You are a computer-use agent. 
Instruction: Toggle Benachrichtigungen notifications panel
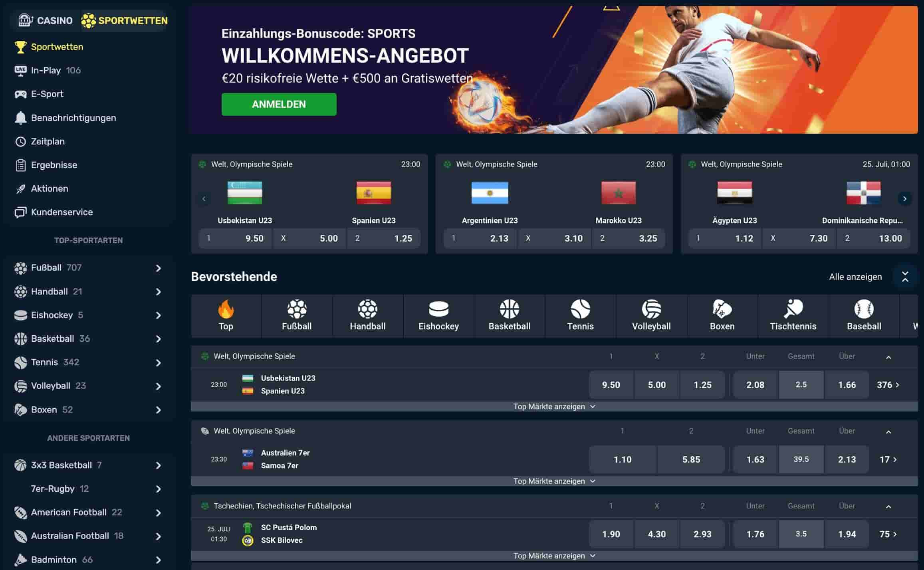(x=73, y=117)
